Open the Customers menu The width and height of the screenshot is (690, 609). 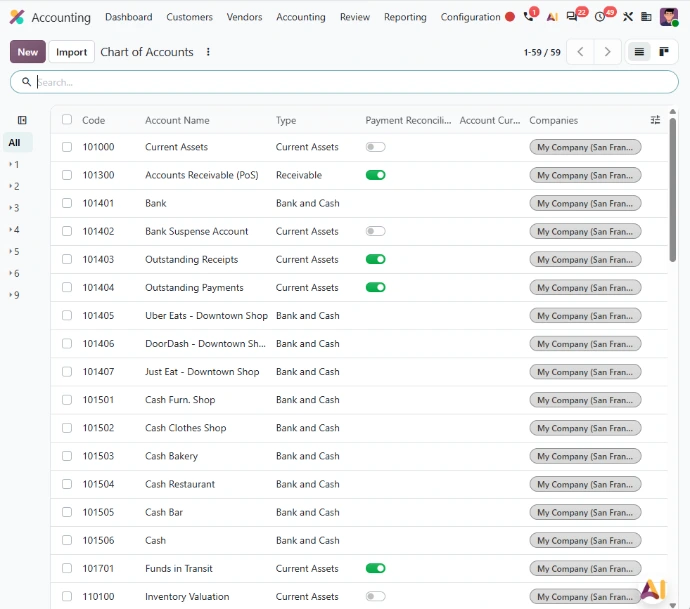click(x=189, y=17)
